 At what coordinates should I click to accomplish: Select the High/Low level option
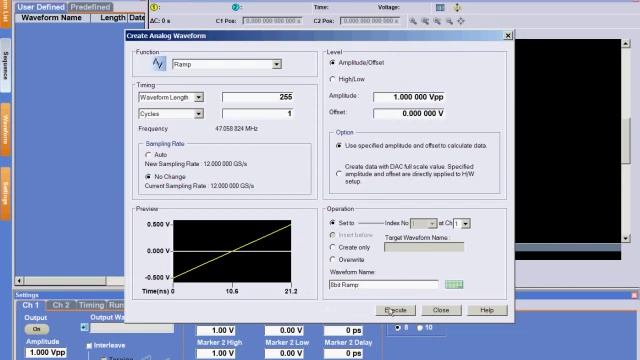pos(332,79)
